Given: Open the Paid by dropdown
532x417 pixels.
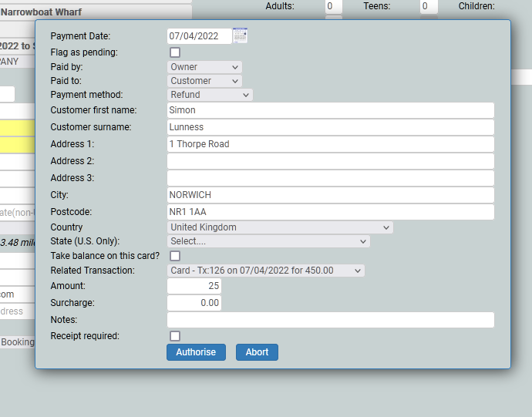Looking at the screenshot, I should (204, 67).
